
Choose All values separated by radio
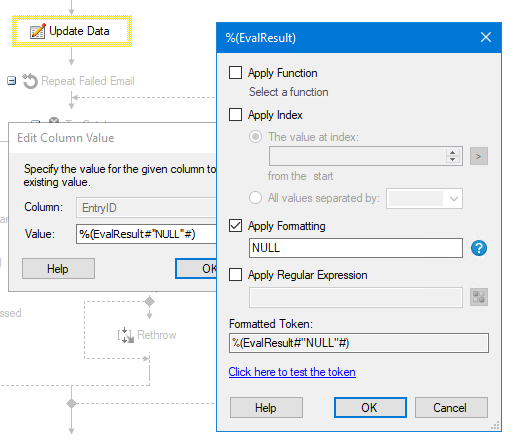[x=255, y=198]
